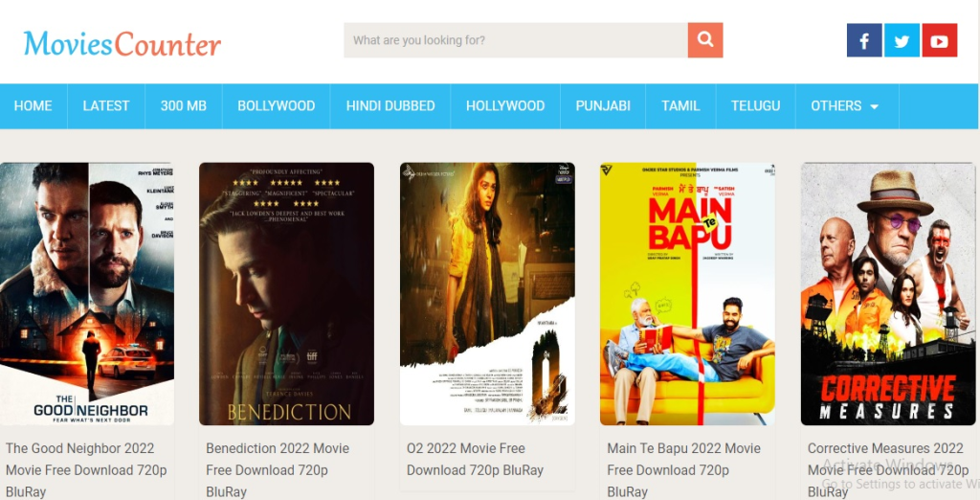The height and width of the screenshot is (500, 980).
Task: Expand the OTHERS dropdown menu
Action: coord(845,105)
